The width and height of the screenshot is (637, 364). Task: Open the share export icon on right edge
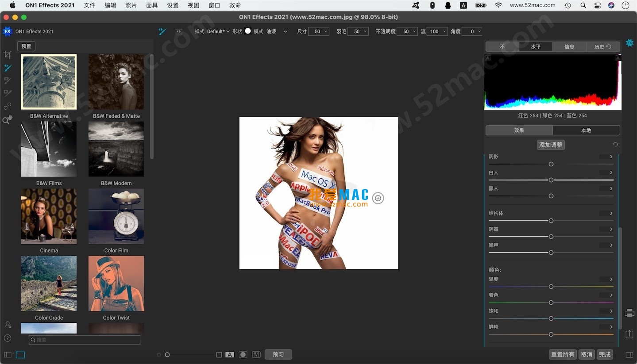(629, 334)
